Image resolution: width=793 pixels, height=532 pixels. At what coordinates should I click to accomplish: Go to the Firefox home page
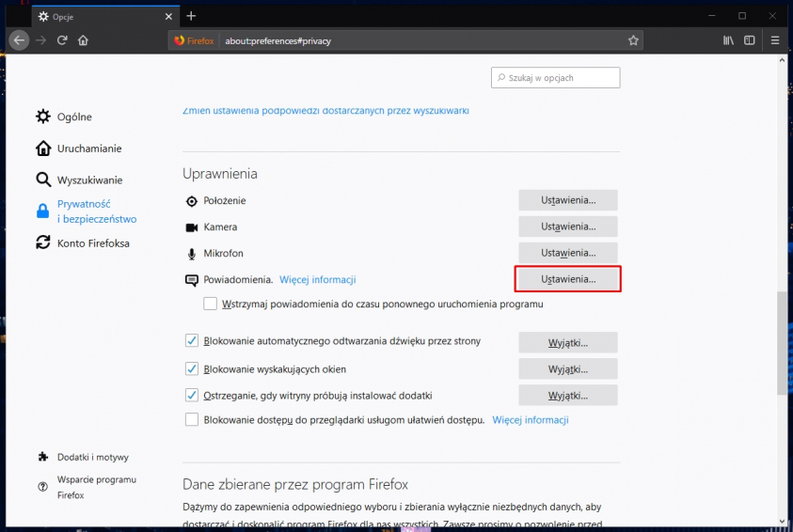(x=84, y=40)
